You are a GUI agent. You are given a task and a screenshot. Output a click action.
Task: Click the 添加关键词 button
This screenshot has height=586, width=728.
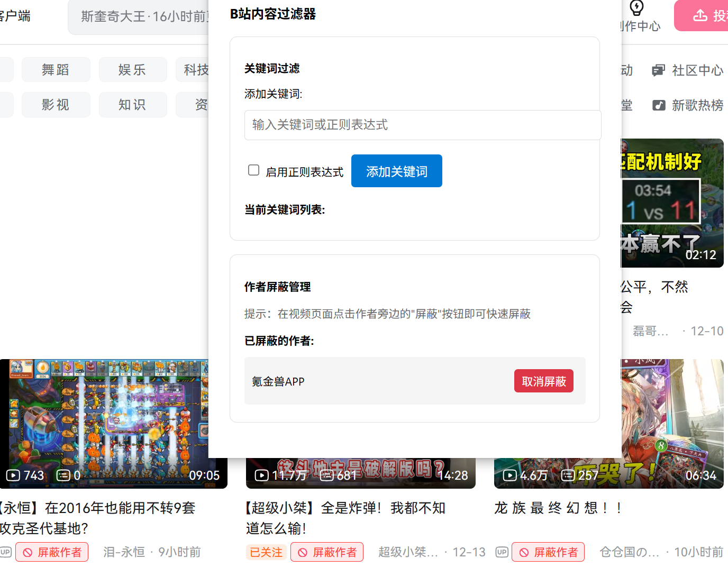(x=396, y=171)
